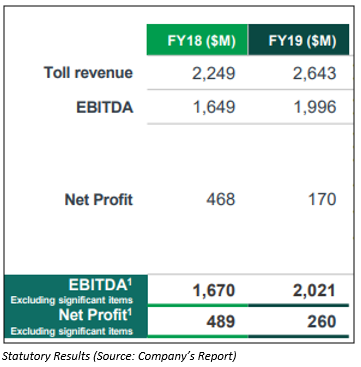This screenshot has height=367, width=361.
Task: Select the Toll revenue row label
Action: pos(88,72)
